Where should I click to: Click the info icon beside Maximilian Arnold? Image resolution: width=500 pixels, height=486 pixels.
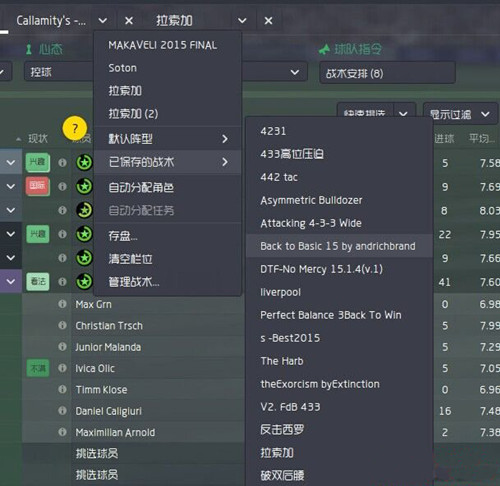click(x=62, y=432)
